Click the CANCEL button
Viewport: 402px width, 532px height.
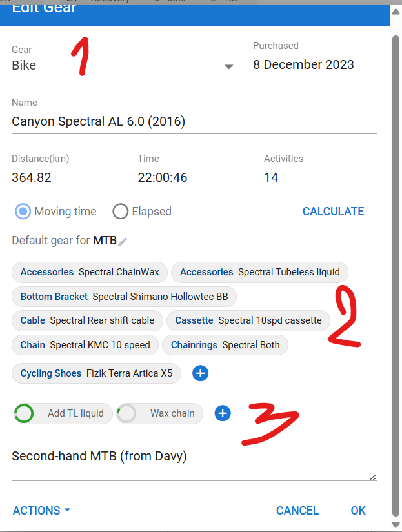tap(297, 510)
